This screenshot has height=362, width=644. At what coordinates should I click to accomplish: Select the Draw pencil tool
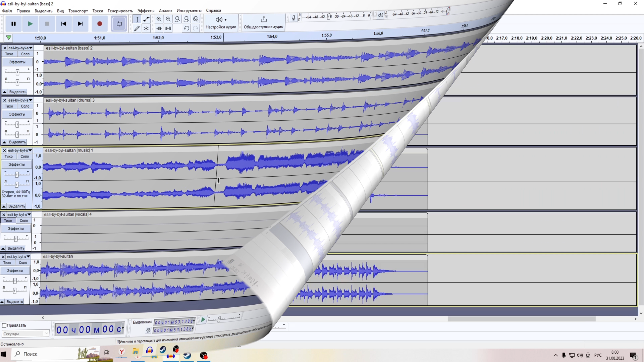(137, 28)
